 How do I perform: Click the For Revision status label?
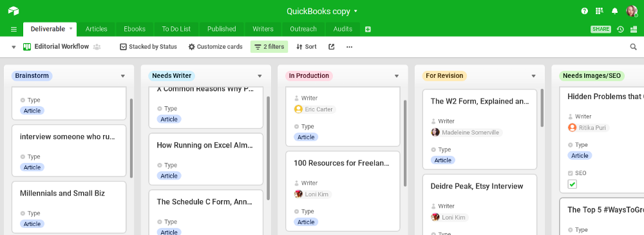coord(444,75)
